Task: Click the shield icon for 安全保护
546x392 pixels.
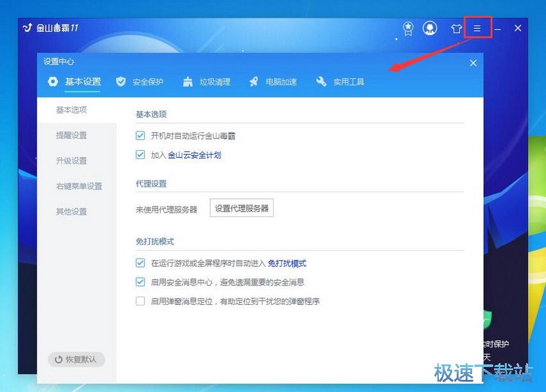Action: click(121, 81)
